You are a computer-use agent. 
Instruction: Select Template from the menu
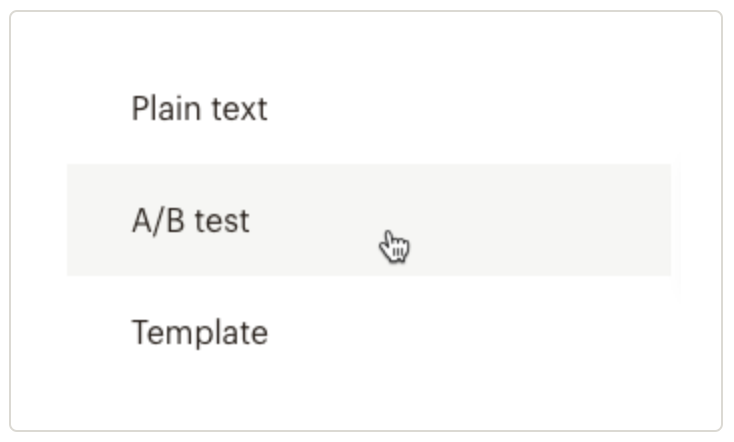click(x=199, y=332)
